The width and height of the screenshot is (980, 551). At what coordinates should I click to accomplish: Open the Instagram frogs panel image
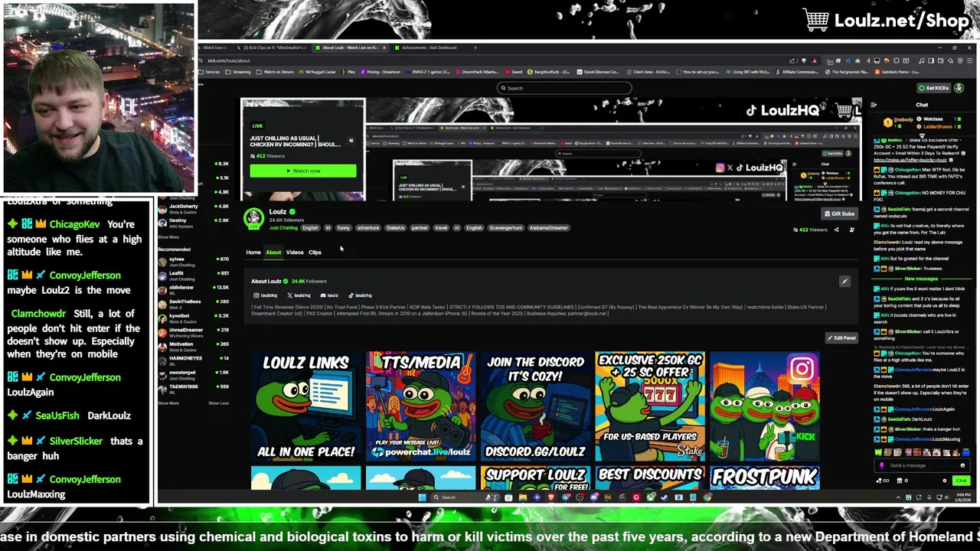[765, 406]
